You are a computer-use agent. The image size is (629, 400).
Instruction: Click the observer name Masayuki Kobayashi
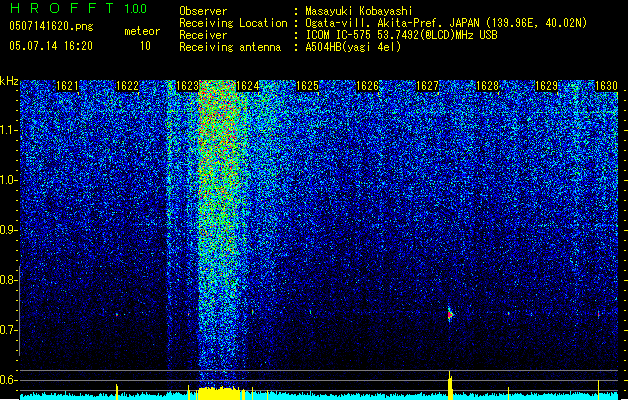click(359, 11)
